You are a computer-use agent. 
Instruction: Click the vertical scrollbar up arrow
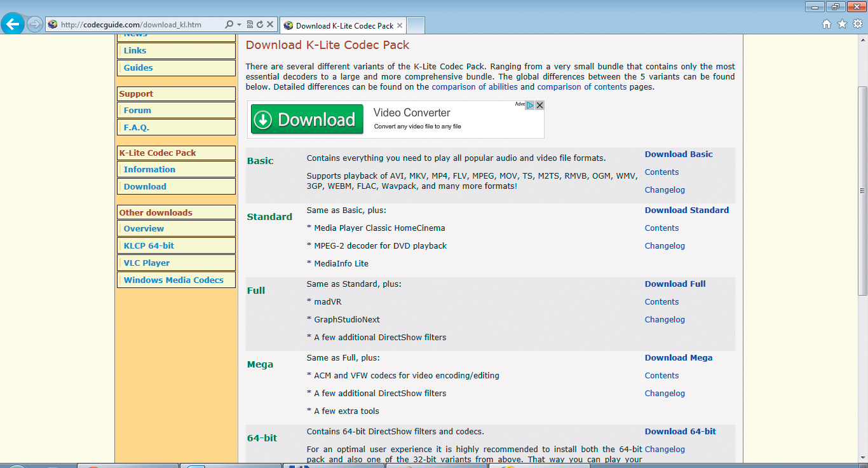[862, 39]
